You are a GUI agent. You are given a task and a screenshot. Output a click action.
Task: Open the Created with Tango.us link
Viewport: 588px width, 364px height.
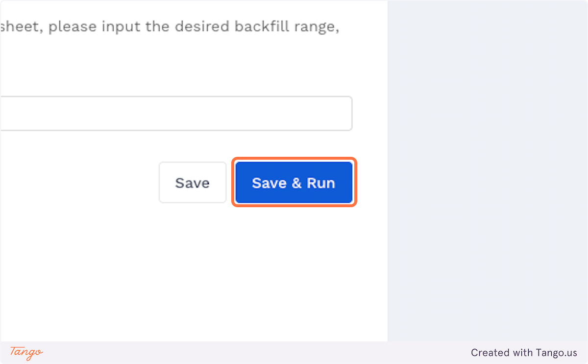[x=524, y=353]
